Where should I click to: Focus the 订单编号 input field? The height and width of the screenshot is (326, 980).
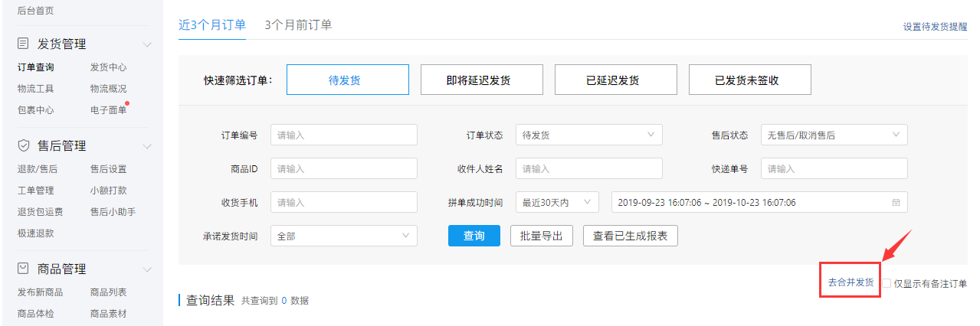click(x=343, y=135)
